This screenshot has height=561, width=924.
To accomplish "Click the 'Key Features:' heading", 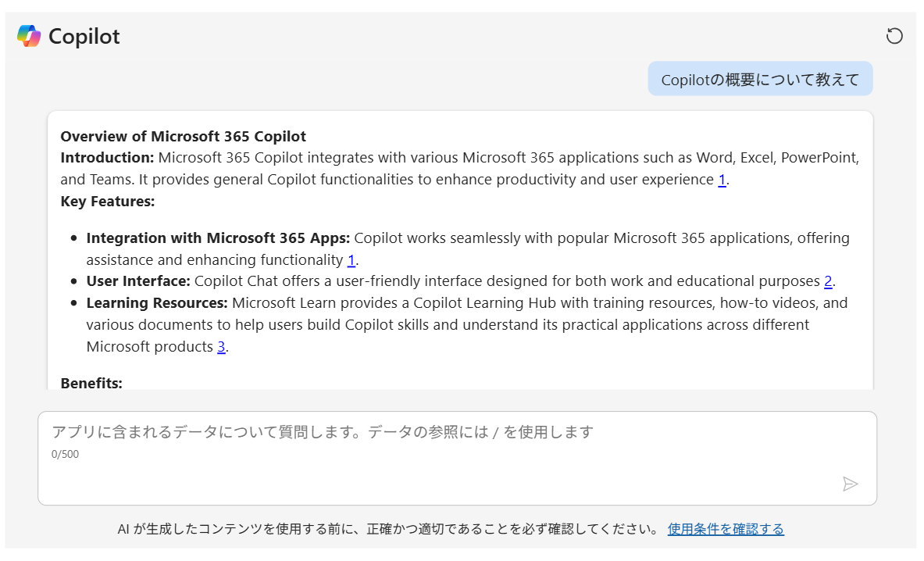I will coord(108,202).
